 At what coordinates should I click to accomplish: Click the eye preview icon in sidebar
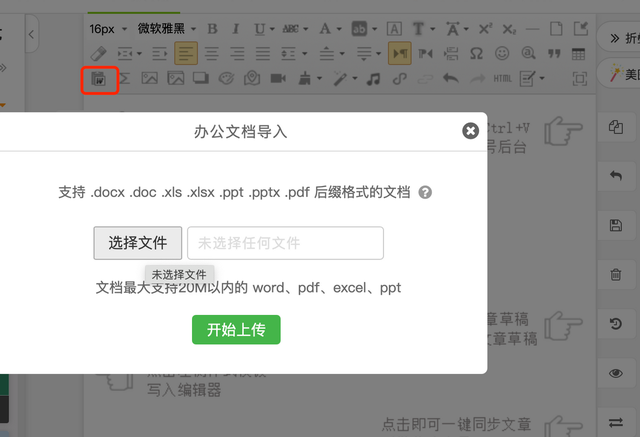tap(616, 373)
